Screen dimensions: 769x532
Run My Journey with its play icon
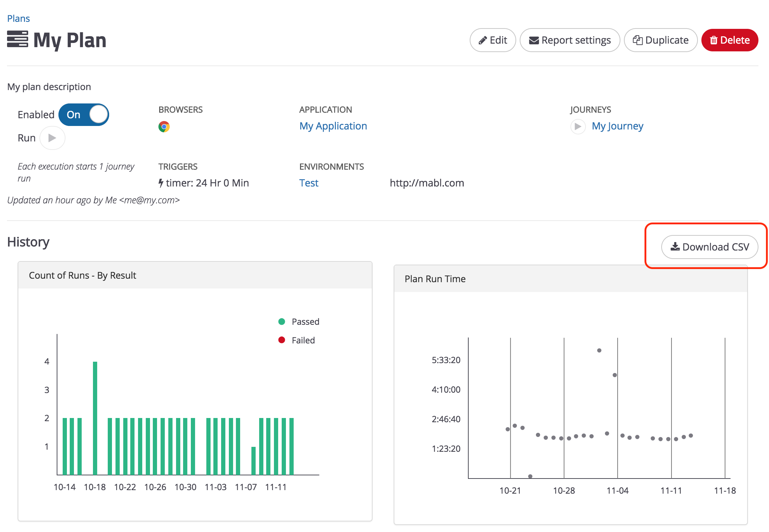(577, 126)
